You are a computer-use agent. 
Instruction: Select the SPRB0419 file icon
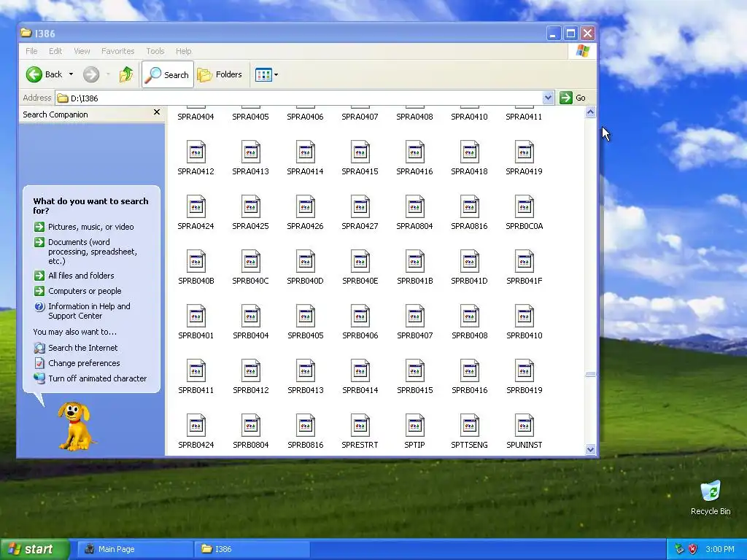tap(524, 371)
